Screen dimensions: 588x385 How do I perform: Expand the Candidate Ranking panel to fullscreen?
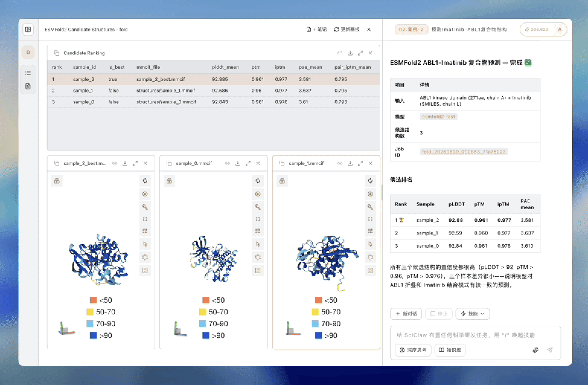click(x=360, y=53)
